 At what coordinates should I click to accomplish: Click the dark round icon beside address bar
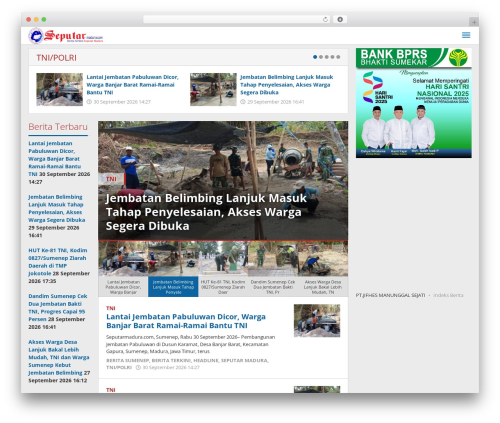click(x=340, y=20)
